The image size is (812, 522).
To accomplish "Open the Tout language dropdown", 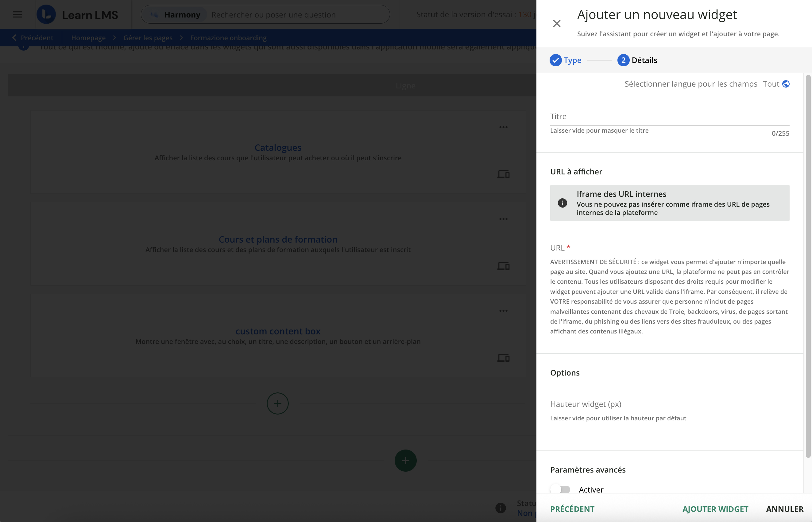I will click(771, 84).
